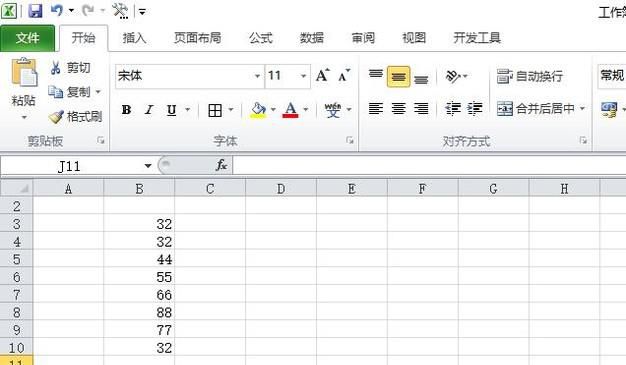Toggle the highlighted Middle Align icon
Viewport: 626px width, 365px height.
click(x=398, y=76)
